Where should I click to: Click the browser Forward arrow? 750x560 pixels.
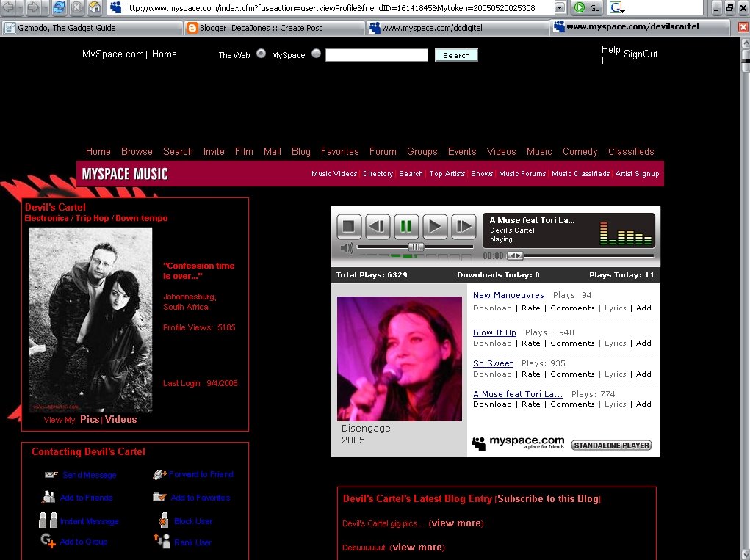(x=32, y=7)
